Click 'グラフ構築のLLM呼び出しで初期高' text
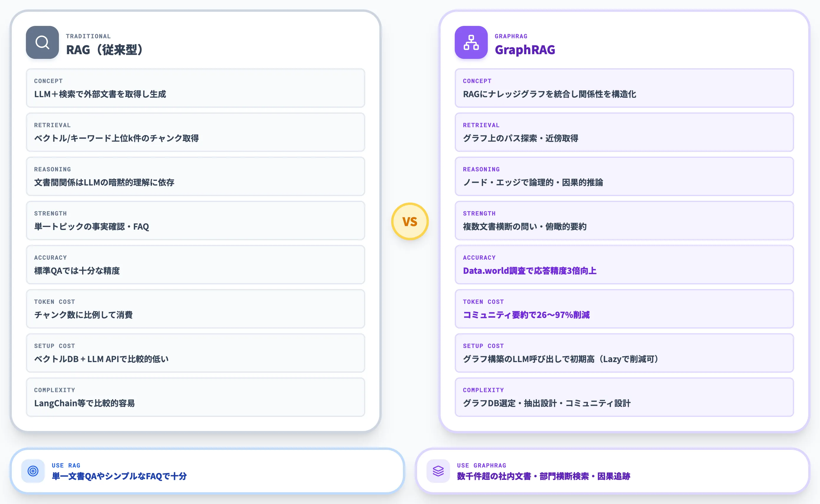The height and width of the screenshot is (504, 820). click(528, 359)
